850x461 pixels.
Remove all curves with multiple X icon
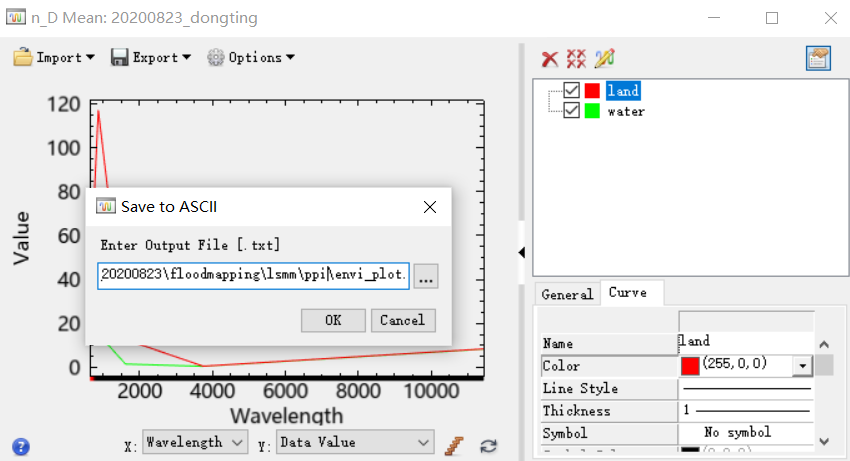coord(576,59)
